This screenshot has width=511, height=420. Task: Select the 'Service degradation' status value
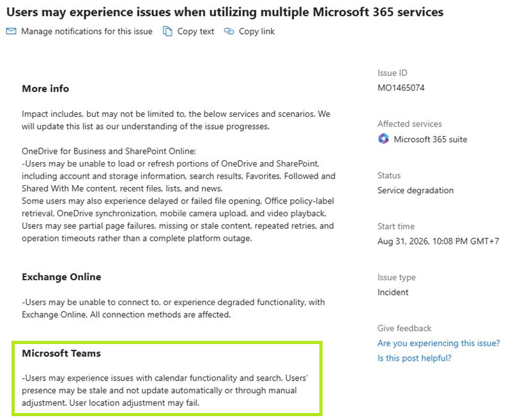point(416,190)
